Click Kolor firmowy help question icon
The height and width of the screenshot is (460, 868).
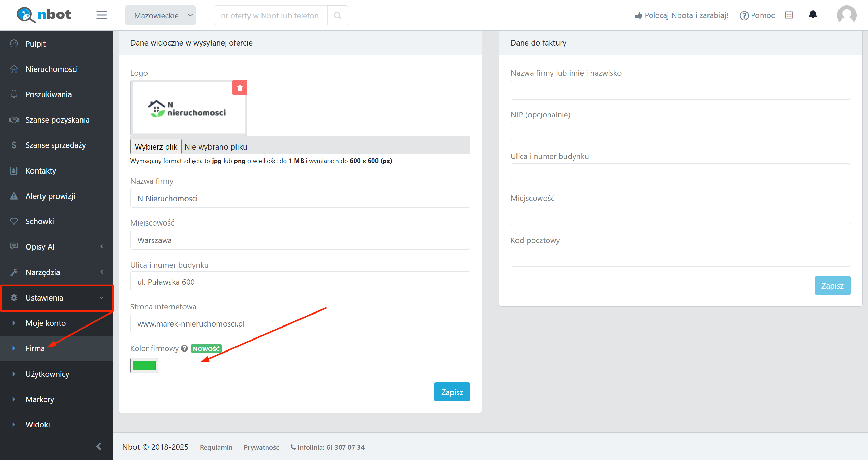(184, 348)
